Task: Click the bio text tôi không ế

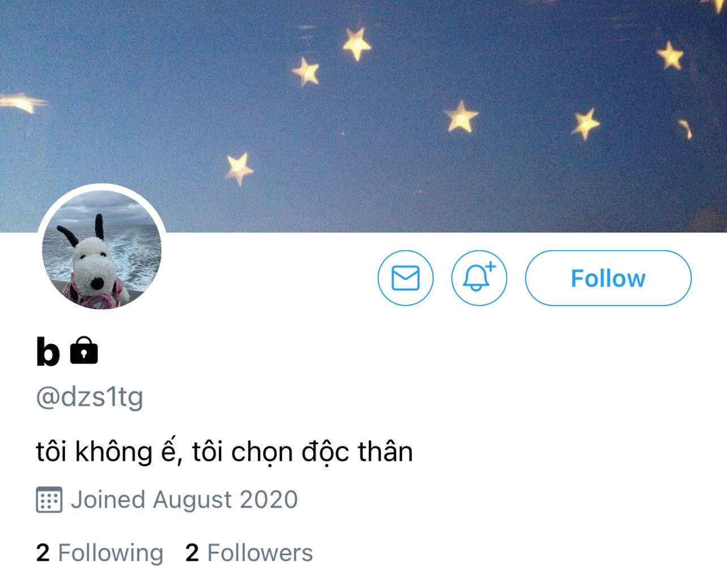Action: point(106,452)
